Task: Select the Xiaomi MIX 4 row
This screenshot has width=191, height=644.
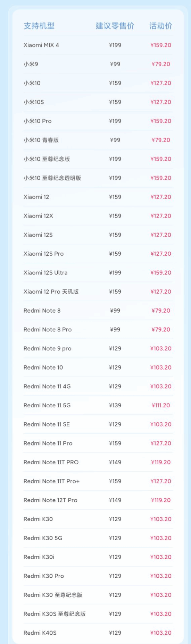Action: 98,45
